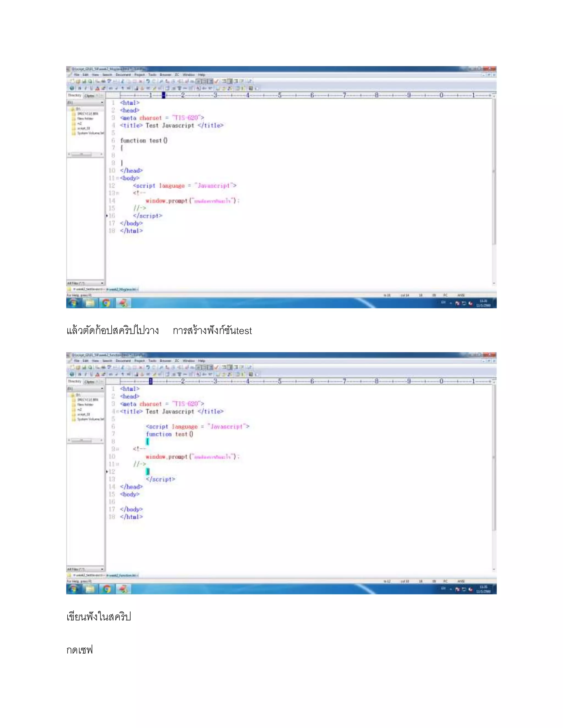Click red checkmark icon in upper window toolbar
The height and width of the screenshot is (728, 563).
217,81
